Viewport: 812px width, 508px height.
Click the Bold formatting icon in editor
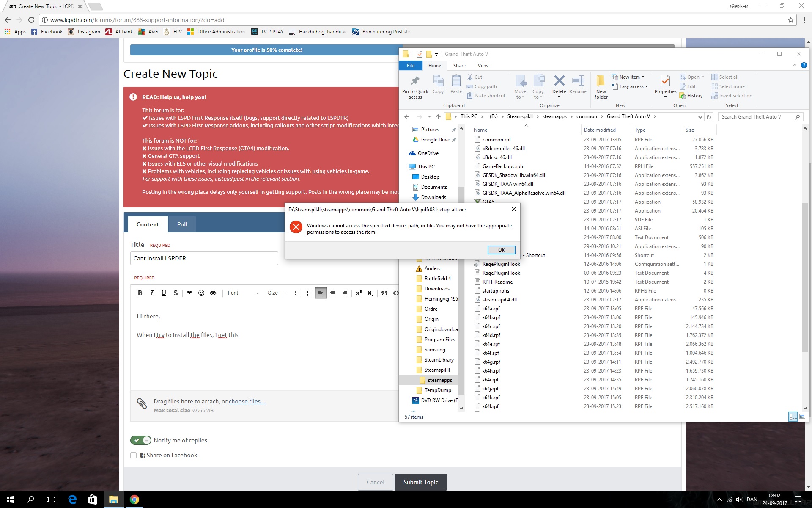[x=140, y=293]
